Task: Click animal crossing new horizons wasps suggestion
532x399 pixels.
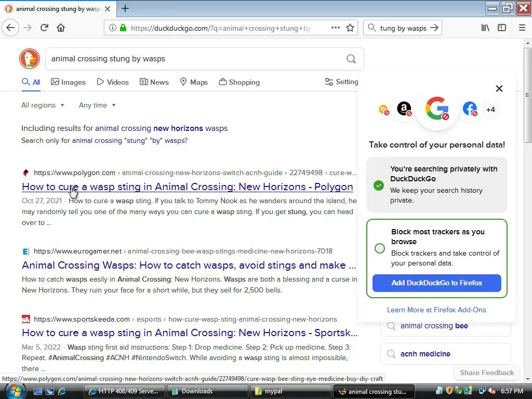Action: click(x=161, y=128)
